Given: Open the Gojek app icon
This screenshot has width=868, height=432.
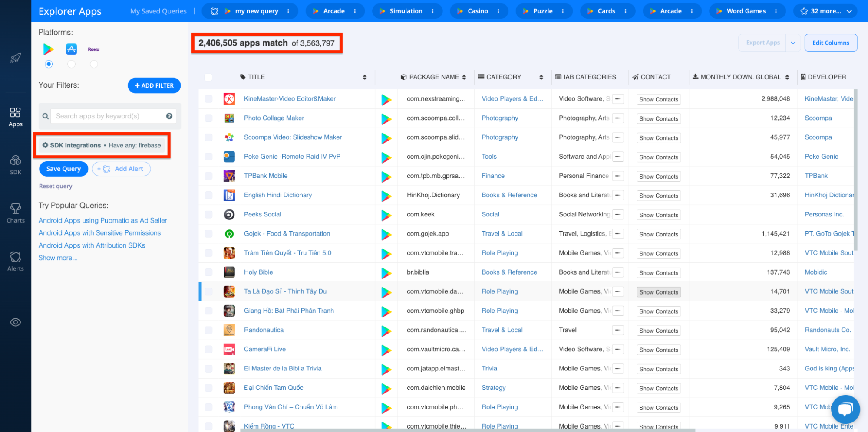Looking at the screenshot, I should point(229,234).
